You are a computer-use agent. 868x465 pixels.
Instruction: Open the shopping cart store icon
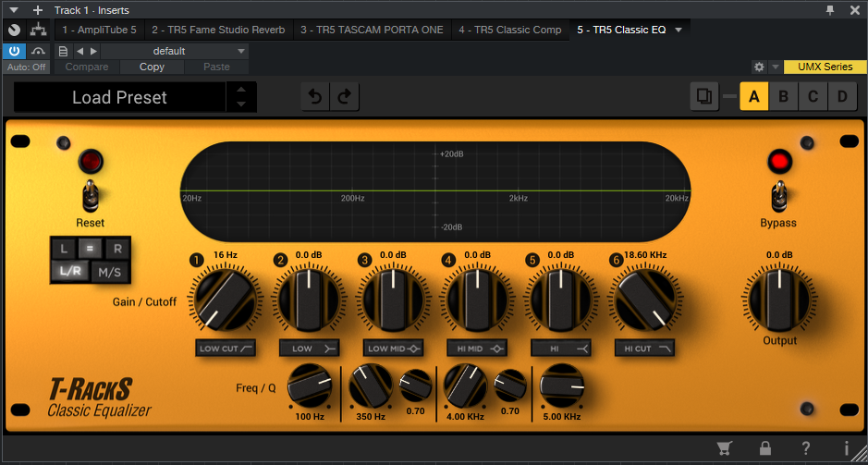tap(724, 447)
